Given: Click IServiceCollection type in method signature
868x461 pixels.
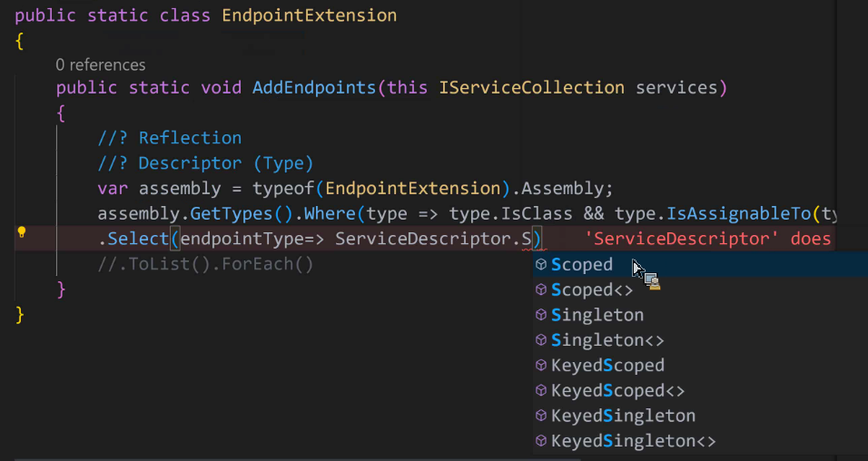Looking at the screenshot, I should [531, 88].
